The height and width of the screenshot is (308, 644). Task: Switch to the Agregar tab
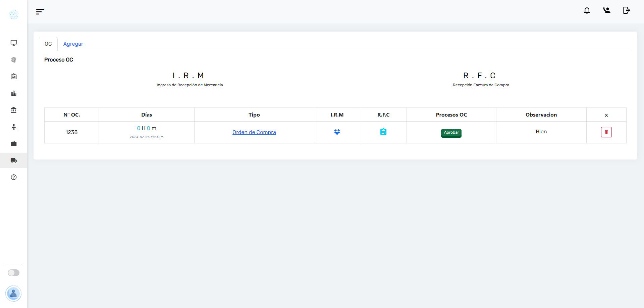tap(73, 44)
